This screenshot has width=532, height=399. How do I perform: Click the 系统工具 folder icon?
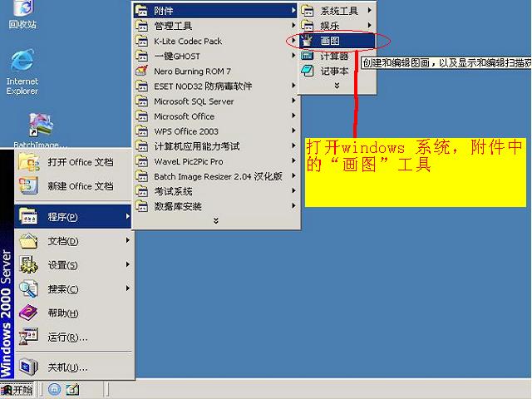point(307,11)
